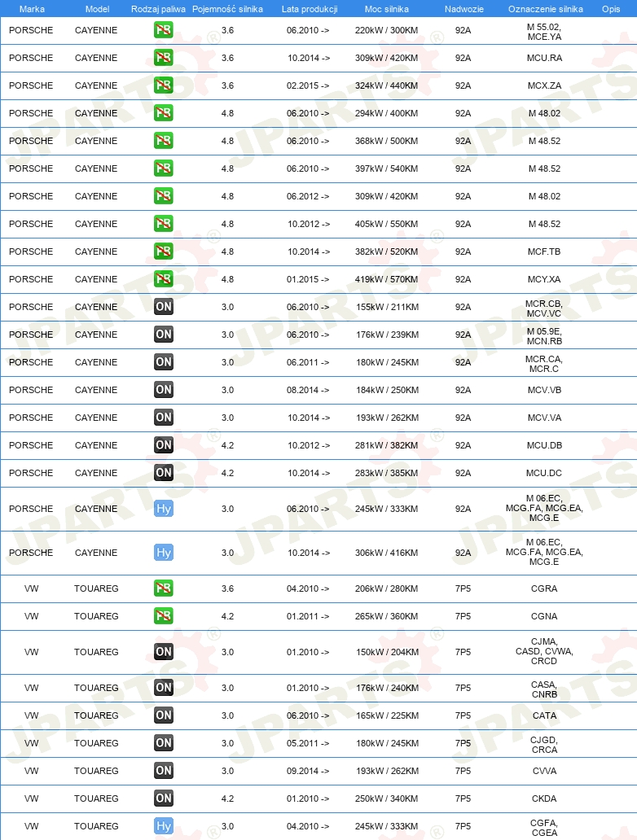637x840 pixels.
Task: Select petrol icon for 294kW / 400KM Cayenne
Action: 164,113
